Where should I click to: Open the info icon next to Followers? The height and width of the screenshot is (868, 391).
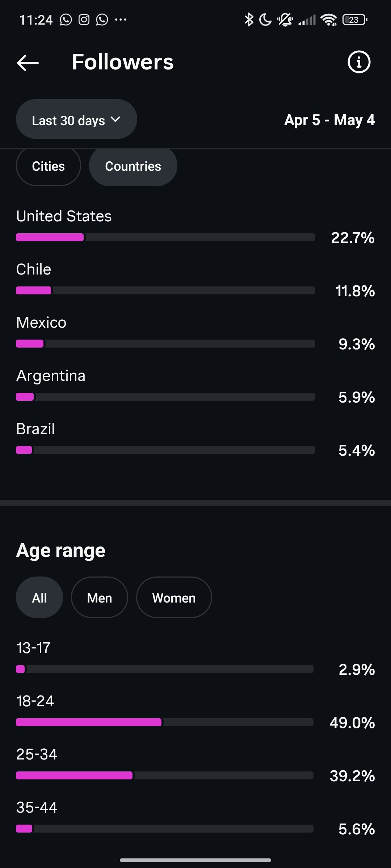[x=359, y=62]
